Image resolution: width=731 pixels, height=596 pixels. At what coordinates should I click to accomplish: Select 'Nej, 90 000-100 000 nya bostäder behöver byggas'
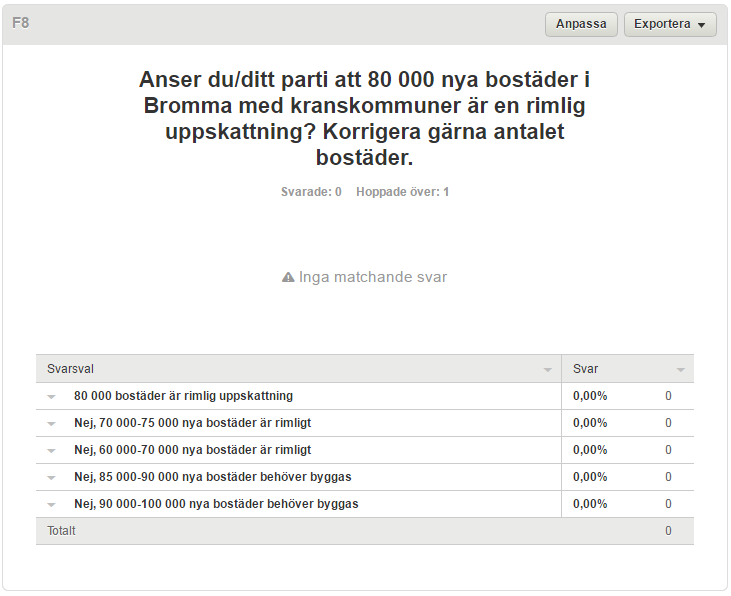point(216,504)
